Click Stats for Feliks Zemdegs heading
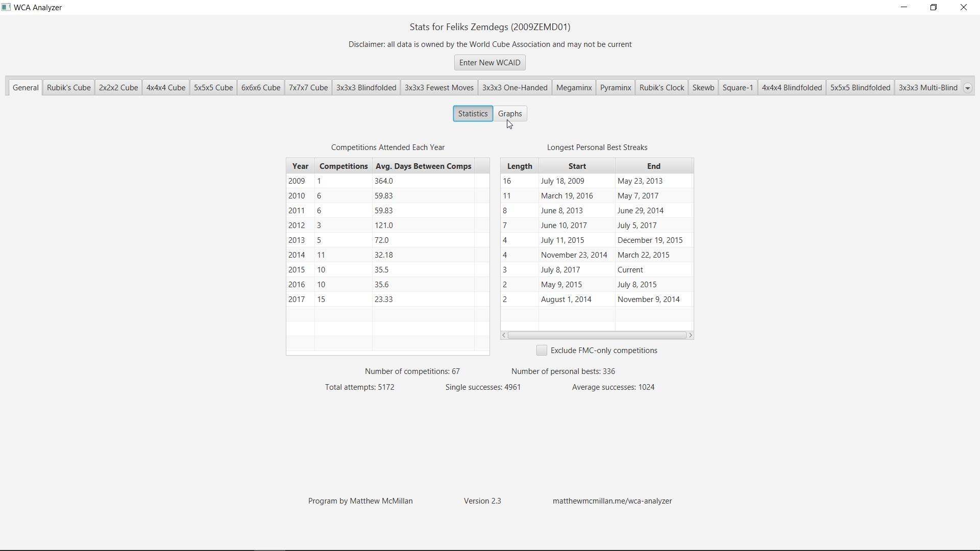The width and height of the screenshot is (980, 551). point(490,27)
